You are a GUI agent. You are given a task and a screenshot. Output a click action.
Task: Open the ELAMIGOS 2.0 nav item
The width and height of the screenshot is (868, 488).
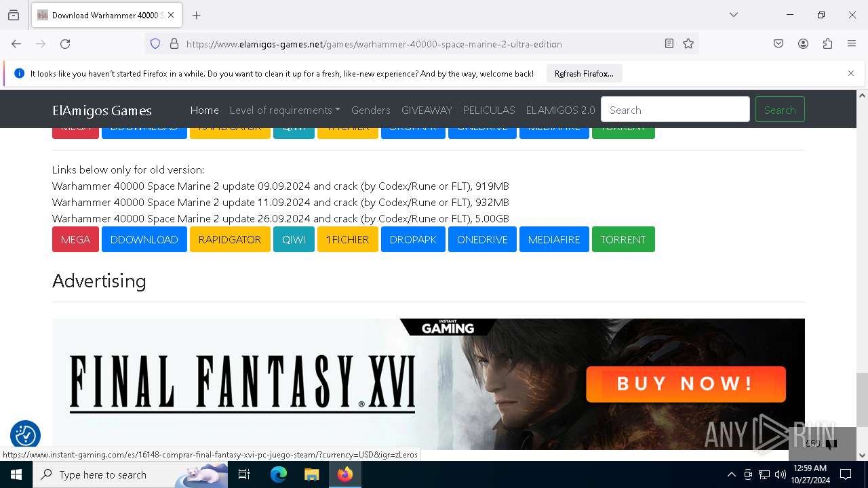(x=560, y=110)
